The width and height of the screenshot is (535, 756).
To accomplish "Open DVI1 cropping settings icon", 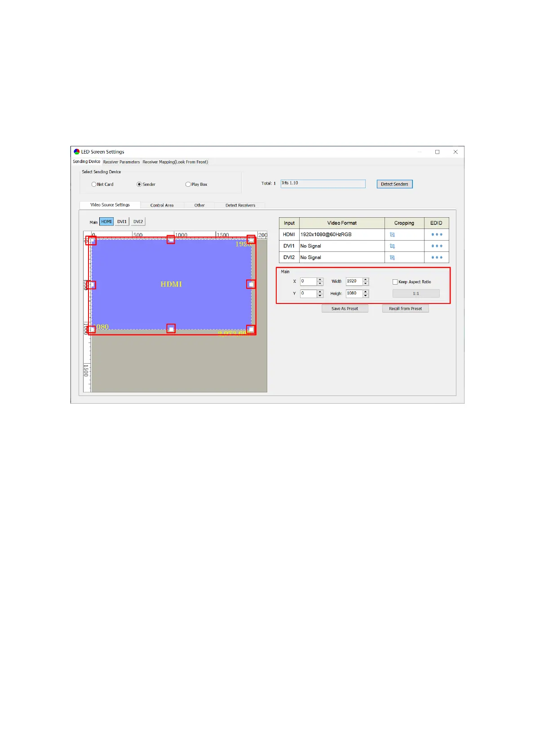I will coord(392,246).
